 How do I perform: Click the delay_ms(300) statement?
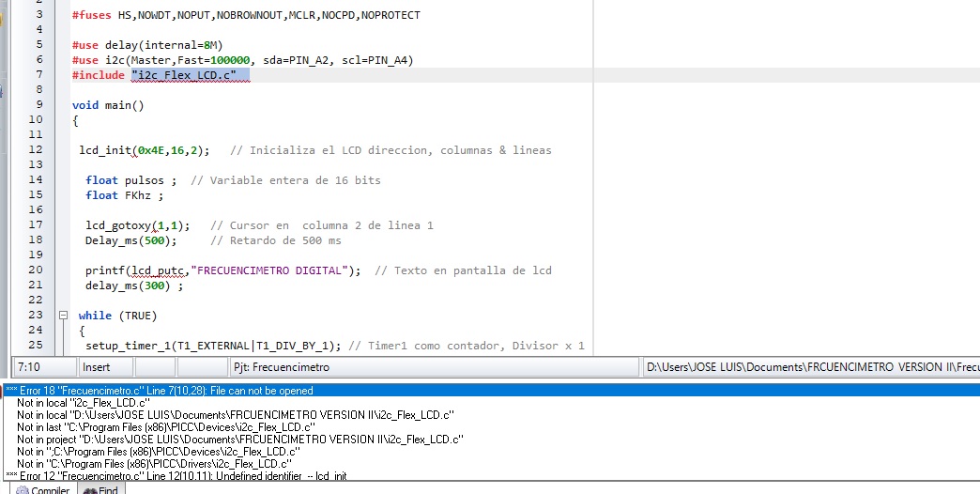(134, 286)
